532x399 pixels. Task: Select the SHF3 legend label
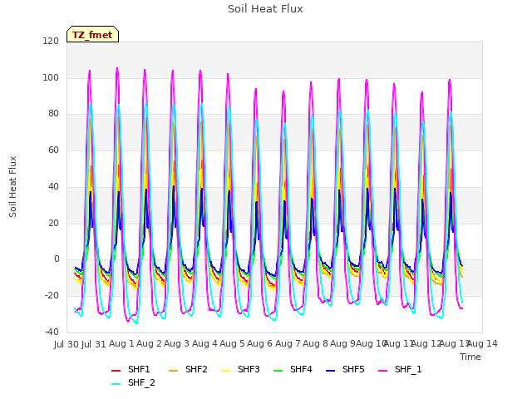click(x=249, y=369)
